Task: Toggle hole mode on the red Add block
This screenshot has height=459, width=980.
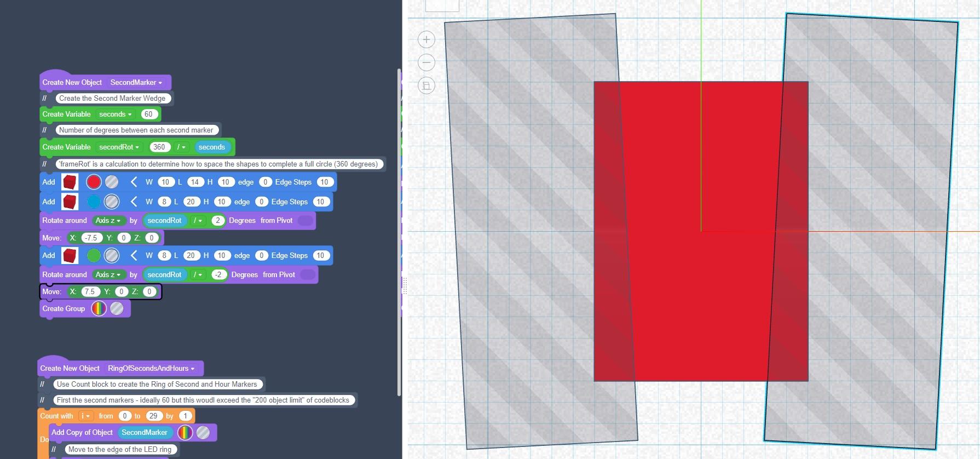Action: (112, 182)
